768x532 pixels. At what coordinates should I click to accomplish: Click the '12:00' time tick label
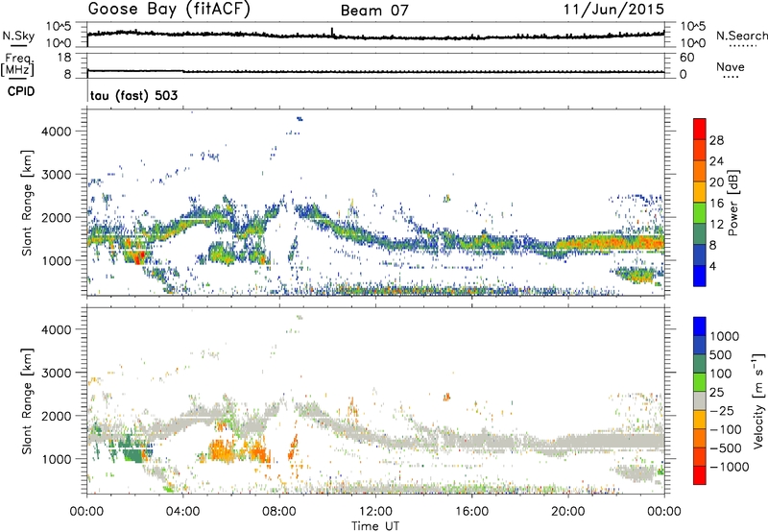tap(375, 512)
